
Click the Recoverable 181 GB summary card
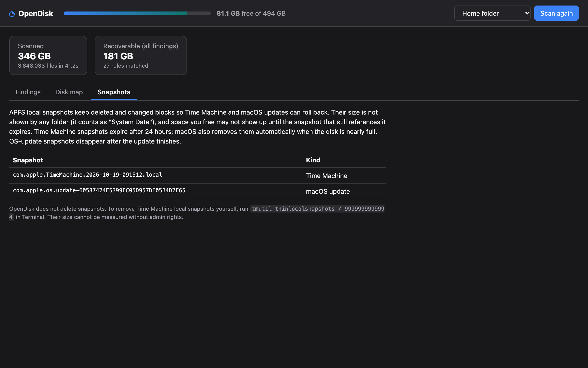tap(141, 55)
